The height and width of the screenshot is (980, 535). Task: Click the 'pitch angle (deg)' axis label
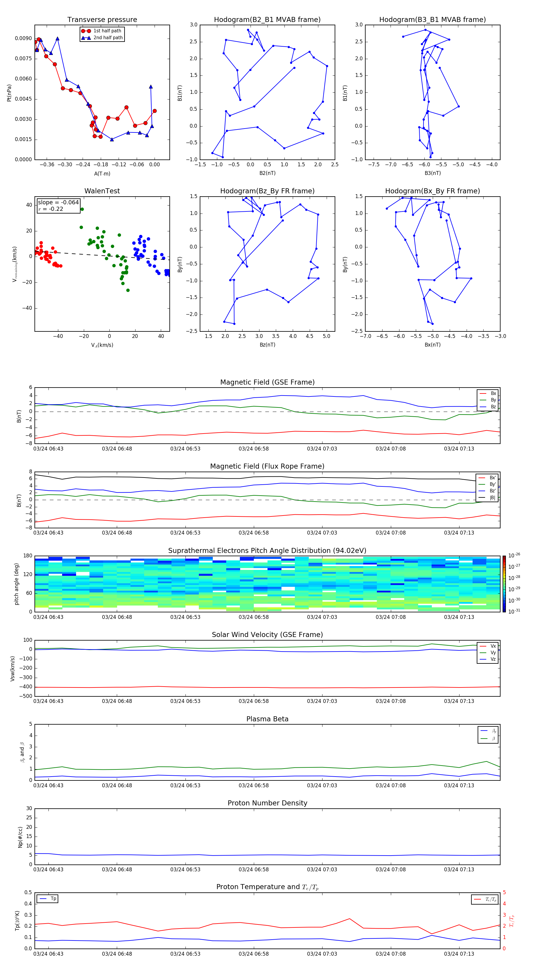(x=16, y=584)
